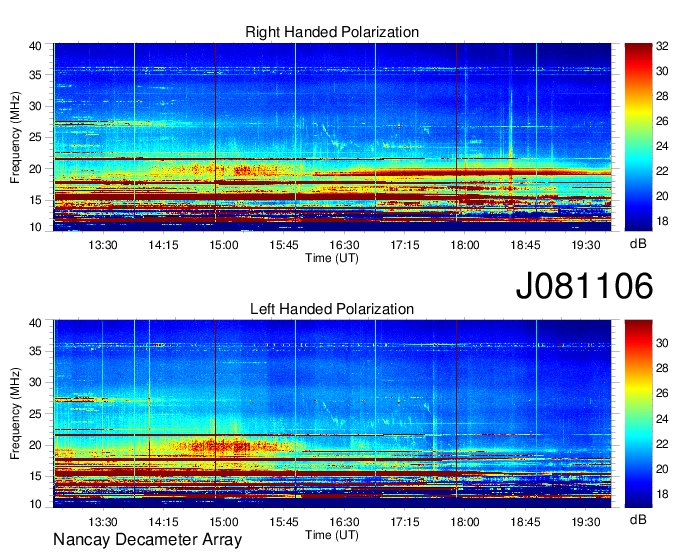
Task: Click the '14:15' time tick on Left Handed plot
Action: tap(163, 522)
